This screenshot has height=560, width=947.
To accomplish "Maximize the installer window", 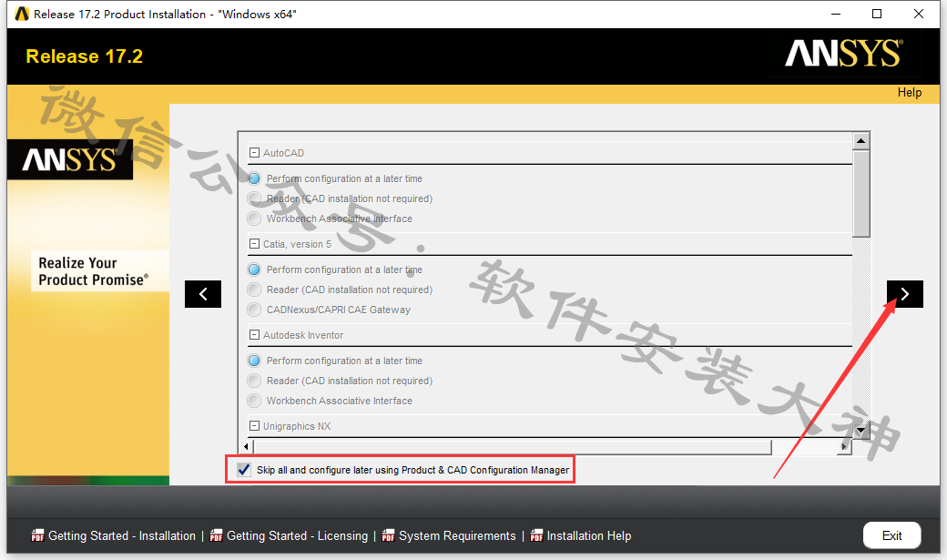I will [x=877, y=14].
